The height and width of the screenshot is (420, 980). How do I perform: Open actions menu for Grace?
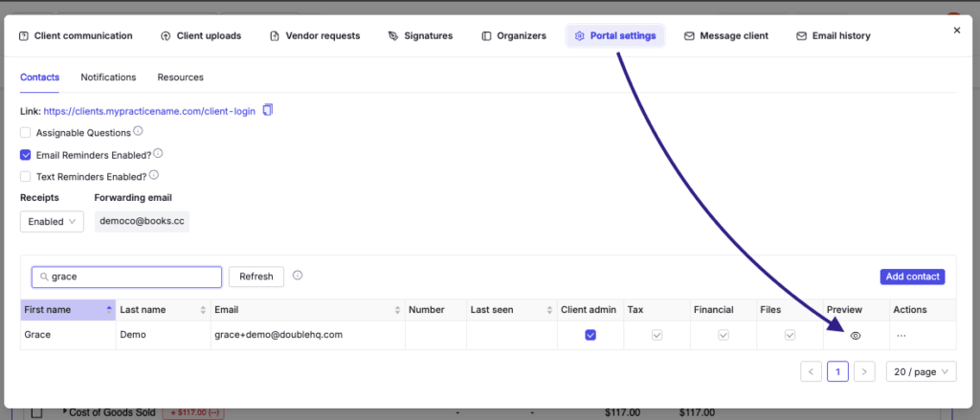pos(902,336)
